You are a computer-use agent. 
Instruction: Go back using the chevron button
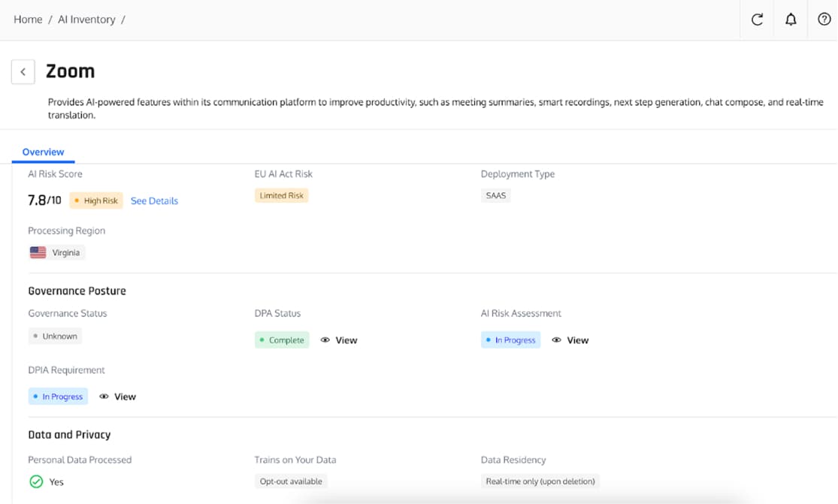pos(23,71)
